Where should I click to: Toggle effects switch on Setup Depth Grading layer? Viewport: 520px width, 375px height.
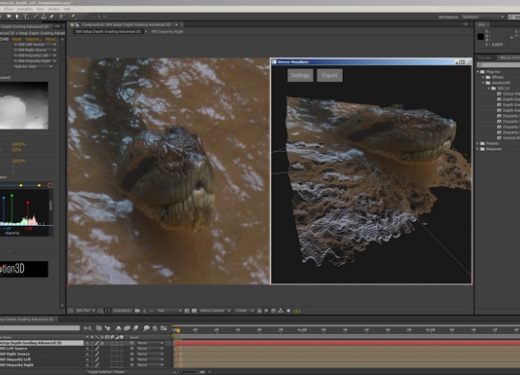[102, 343]
